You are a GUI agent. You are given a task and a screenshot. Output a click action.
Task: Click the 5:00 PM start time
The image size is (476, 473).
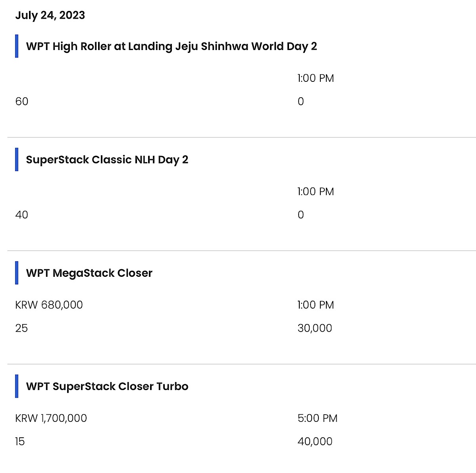(318, 418)
